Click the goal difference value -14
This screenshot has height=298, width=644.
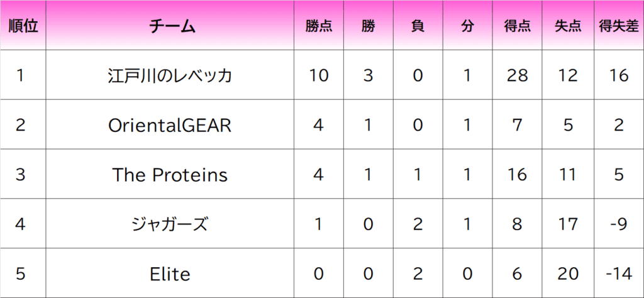coord(619,273)
